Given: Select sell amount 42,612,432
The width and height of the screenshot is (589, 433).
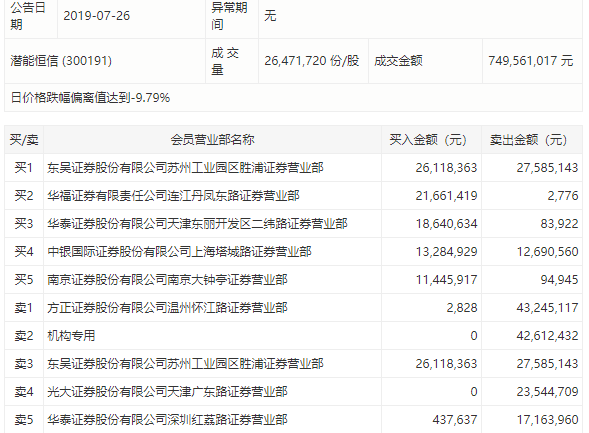Looking at the screenshot, I should pyautogui.click(x=547, y=336).
